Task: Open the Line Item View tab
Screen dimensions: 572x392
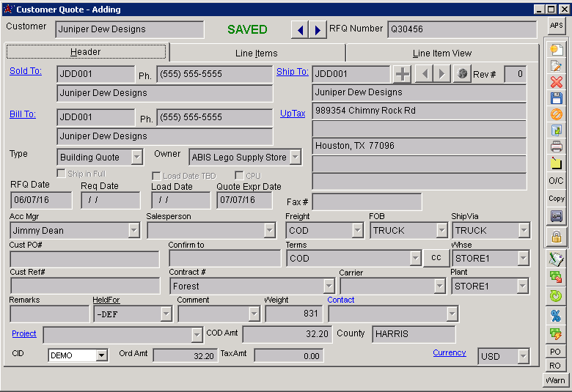Action: [x=442, y=53]
